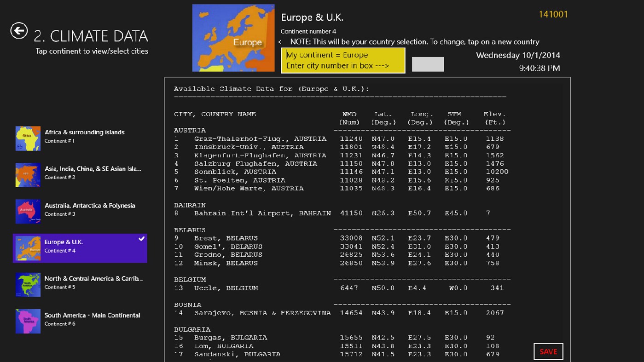Select the Australia, Antarctica & Polynesia map icon
The width and height of the screenshot is (644, 362).
[x=28, y=211]
